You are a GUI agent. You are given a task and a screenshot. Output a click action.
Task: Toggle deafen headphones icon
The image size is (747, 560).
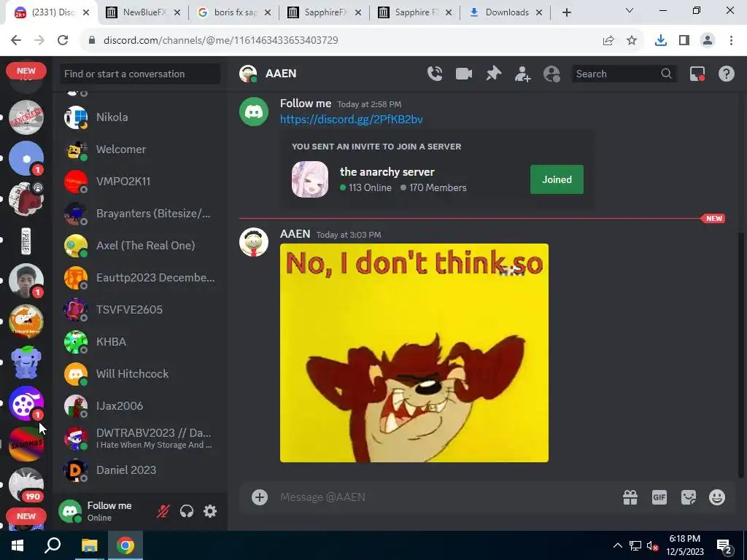pos(187,511)
